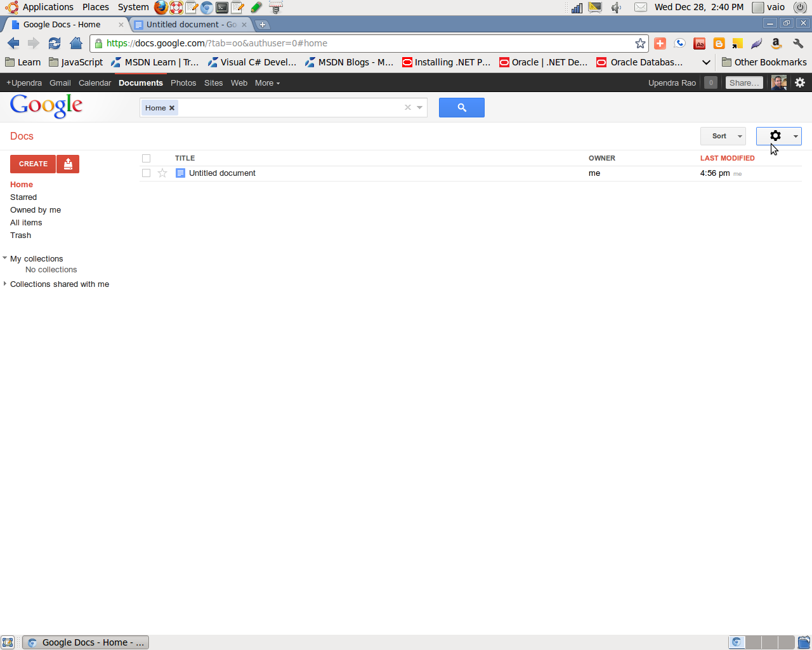Bookmark this page with the star icon

point(640,43)
